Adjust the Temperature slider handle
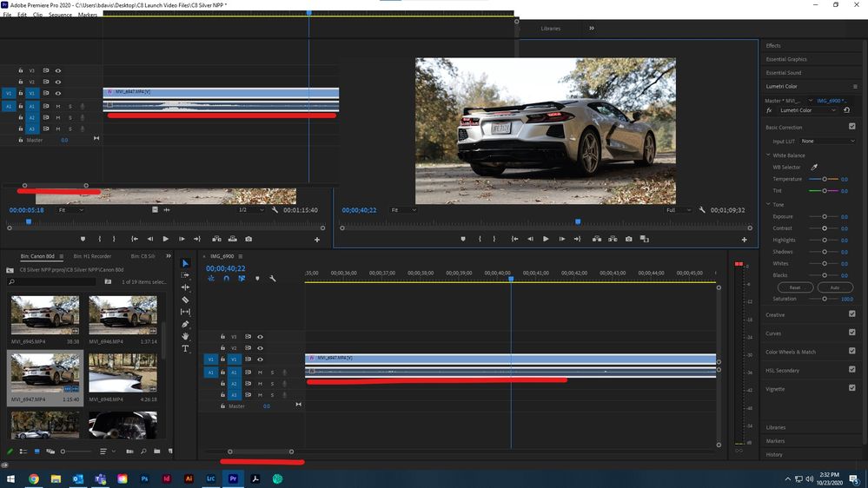 pyautogui.click(x=823, y=179)
